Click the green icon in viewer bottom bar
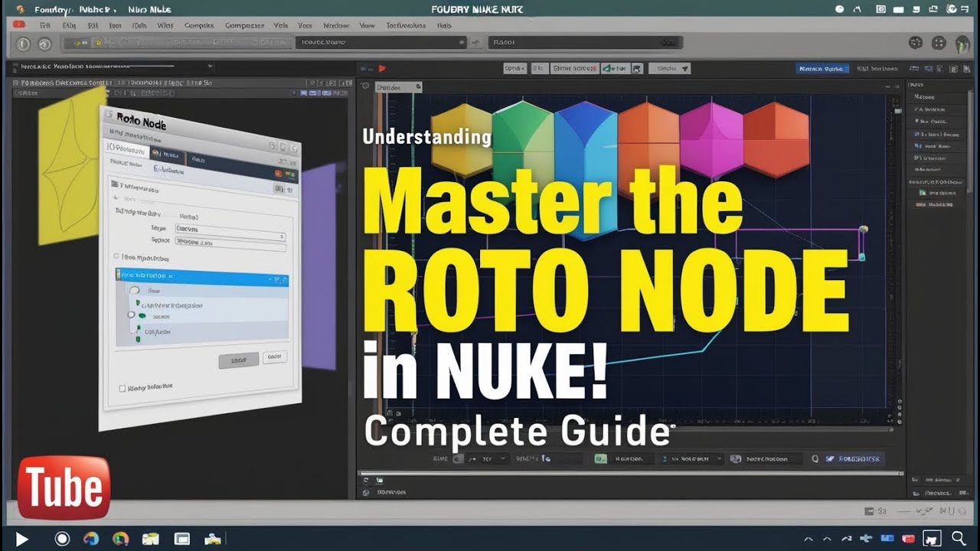Screen dimensions: 980x551 click(x=600, y=459)
